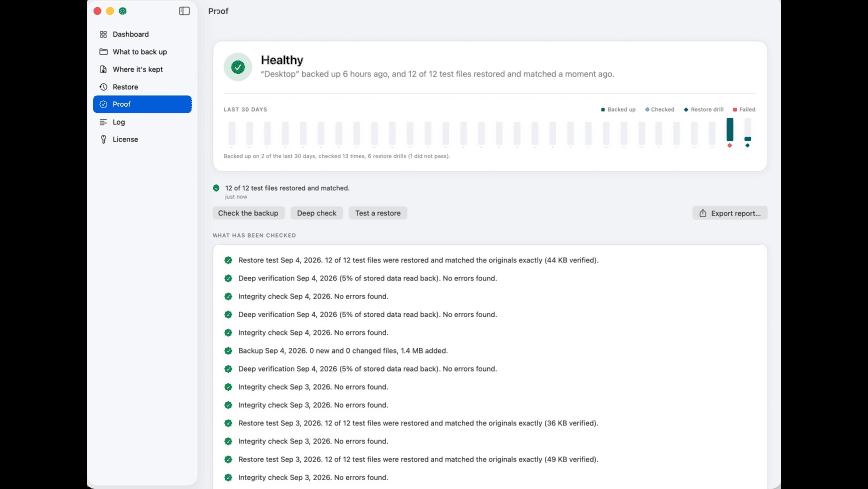Click the Checked legend swatch
Image resolution: width=868 pixels, height=489 pixels.
(647, 110)
